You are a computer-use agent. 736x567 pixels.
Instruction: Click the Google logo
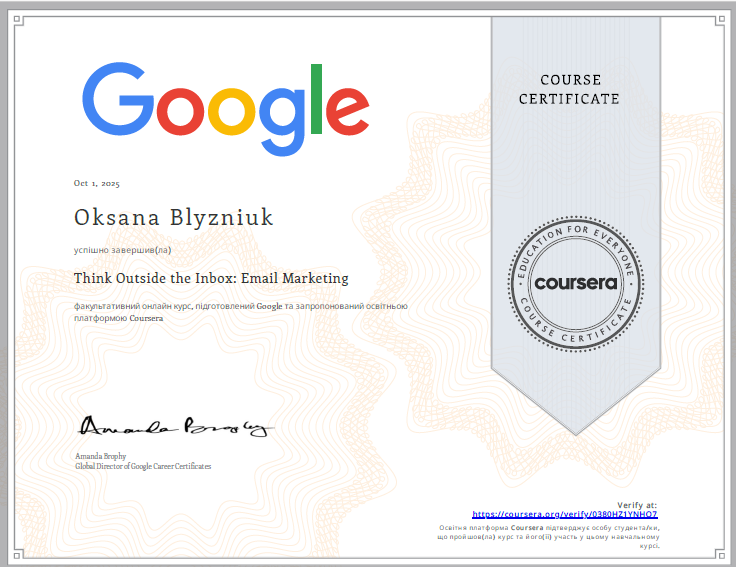tap(224, 102)
